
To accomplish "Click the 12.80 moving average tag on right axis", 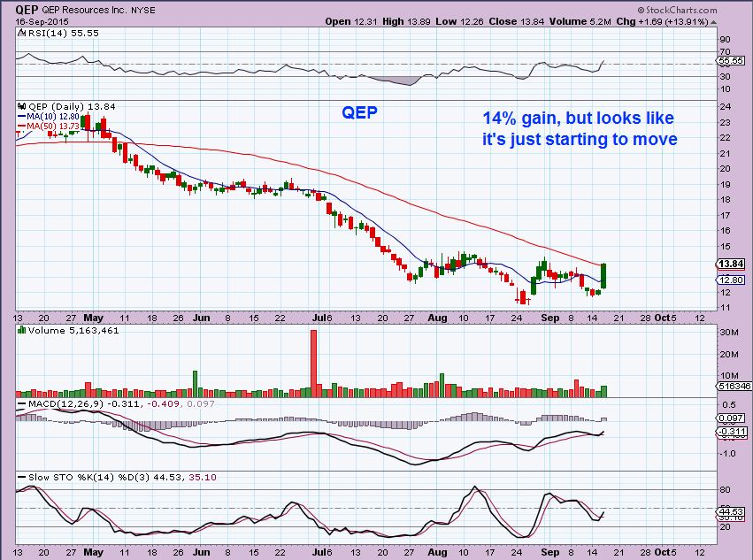I will coord(731,280).
